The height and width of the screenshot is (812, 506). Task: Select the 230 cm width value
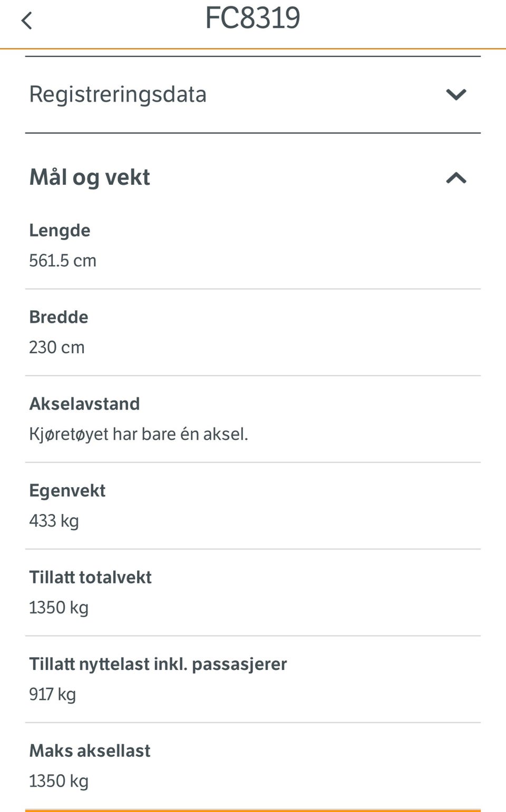pos(57,348)
